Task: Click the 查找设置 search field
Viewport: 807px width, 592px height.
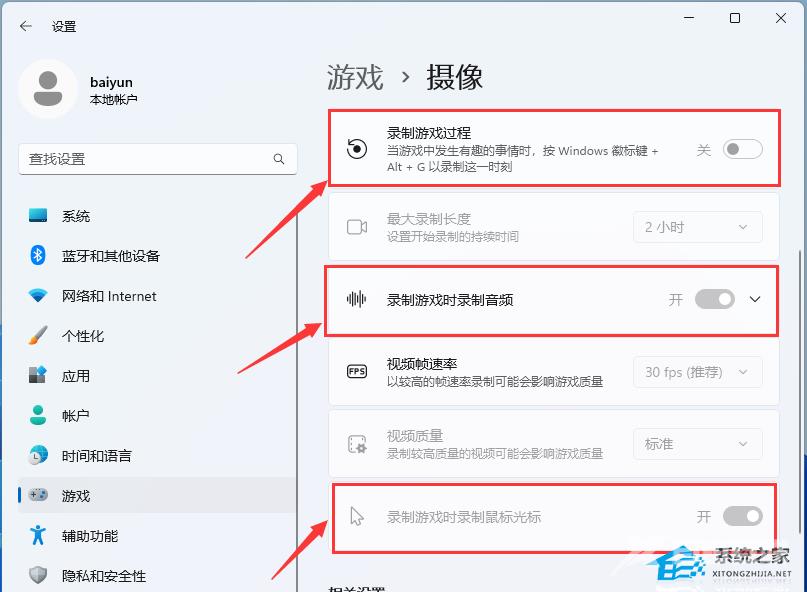Action: (x=157, y=159)
